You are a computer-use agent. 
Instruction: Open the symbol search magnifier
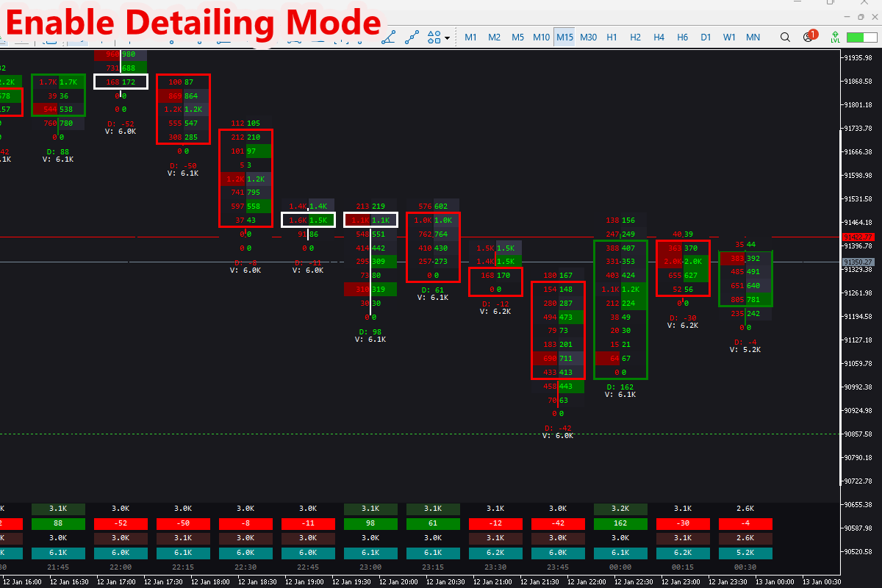click(x=785, y=37)
